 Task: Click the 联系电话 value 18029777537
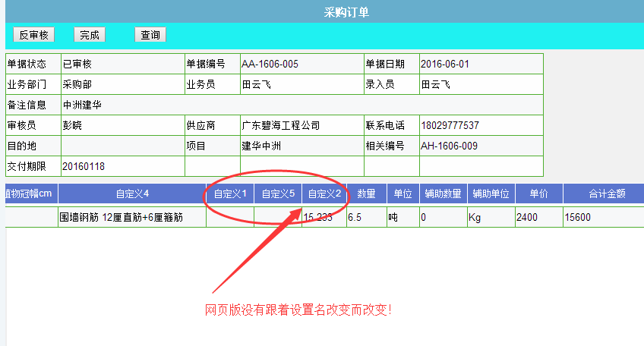[x=450, y=125]
